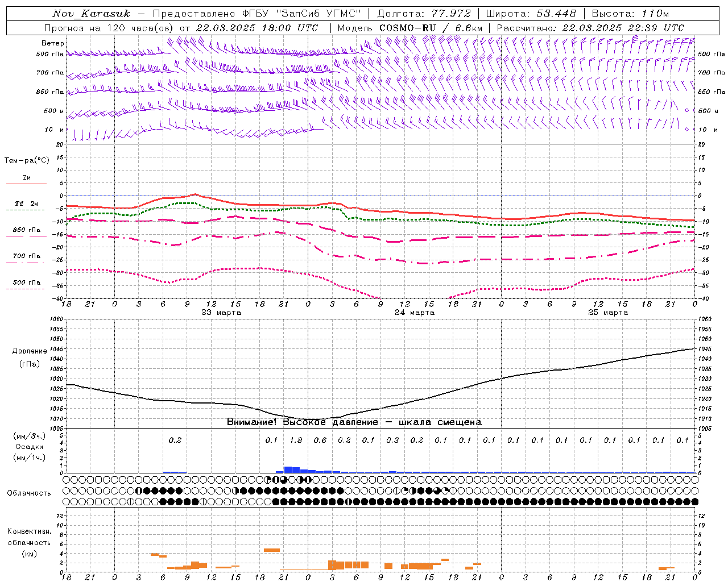Screen dimensions: 728x582
Task: Click the forecast start 22.03.2025 18:00 UTC
Action: (257, 28)
